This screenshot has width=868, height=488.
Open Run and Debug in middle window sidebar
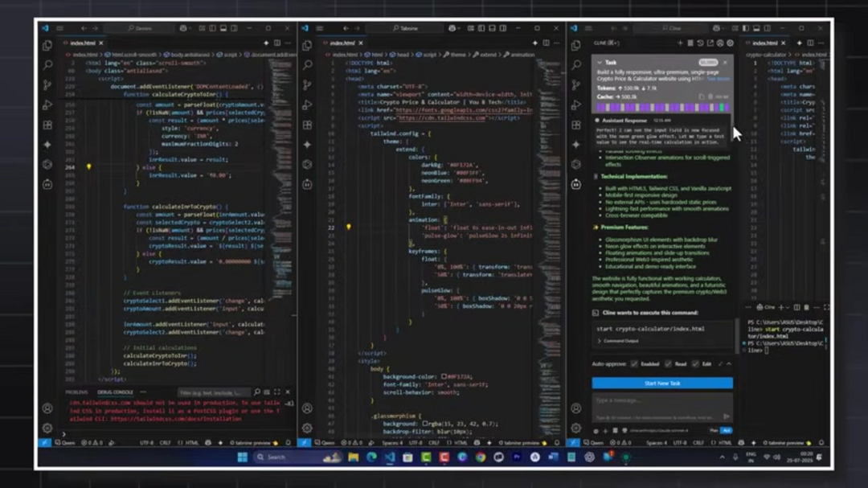[x=308, y=105]
